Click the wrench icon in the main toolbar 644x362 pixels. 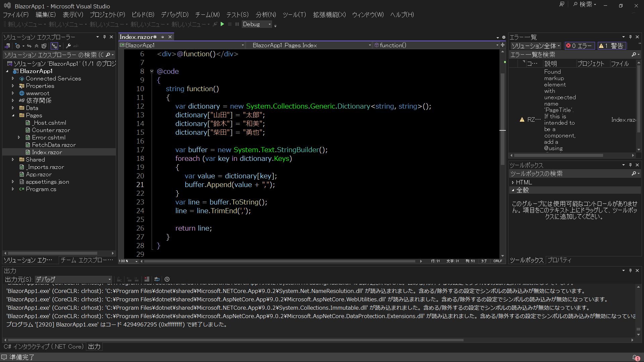point(215,24)
